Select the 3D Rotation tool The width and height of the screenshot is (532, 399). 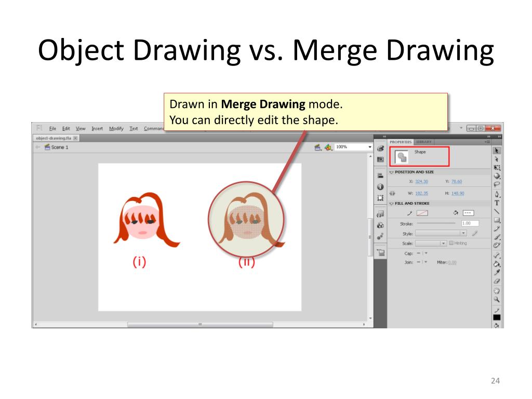[x=497, y=176]
